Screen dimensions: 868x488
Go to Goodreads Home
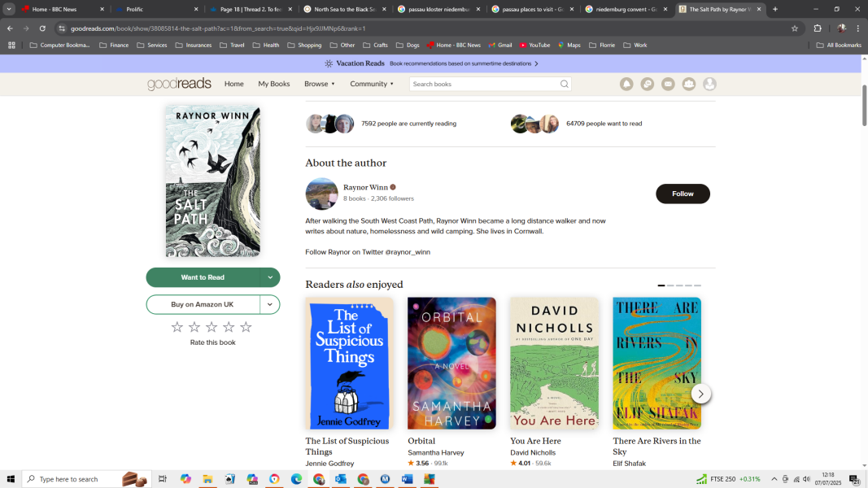(x=233, y=84)
